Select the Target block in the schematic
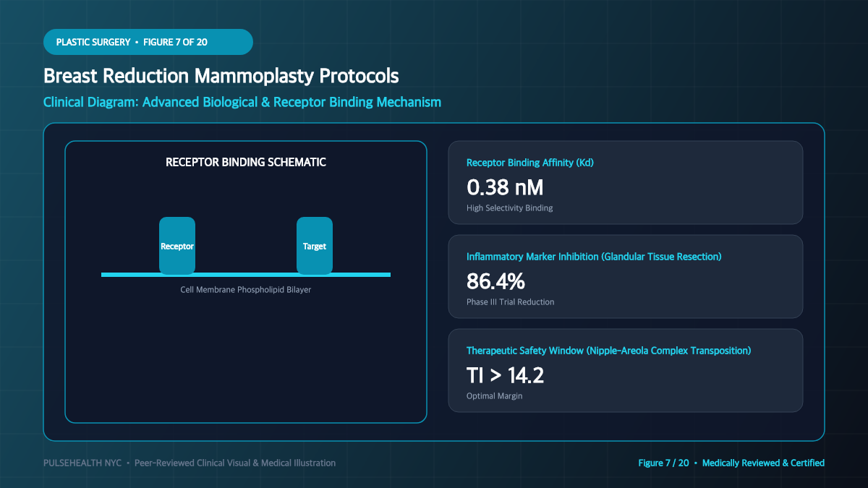 pos(315,246)
